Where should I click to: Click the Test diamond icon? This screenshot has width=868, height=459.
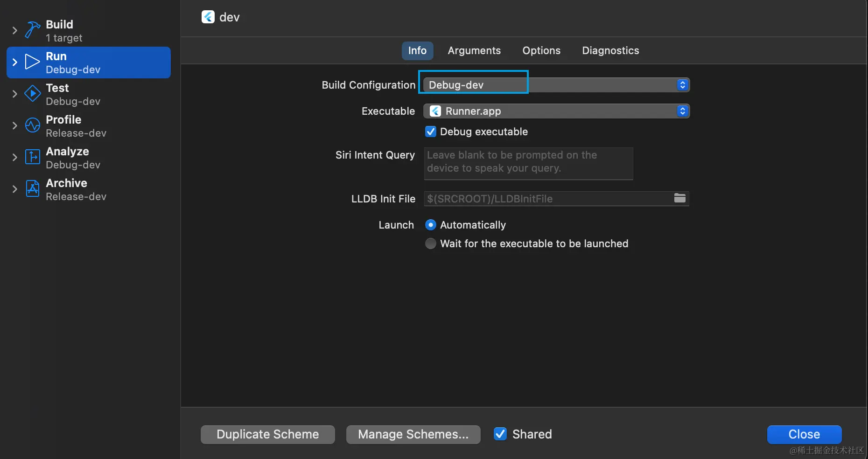(x=32, y=93)
